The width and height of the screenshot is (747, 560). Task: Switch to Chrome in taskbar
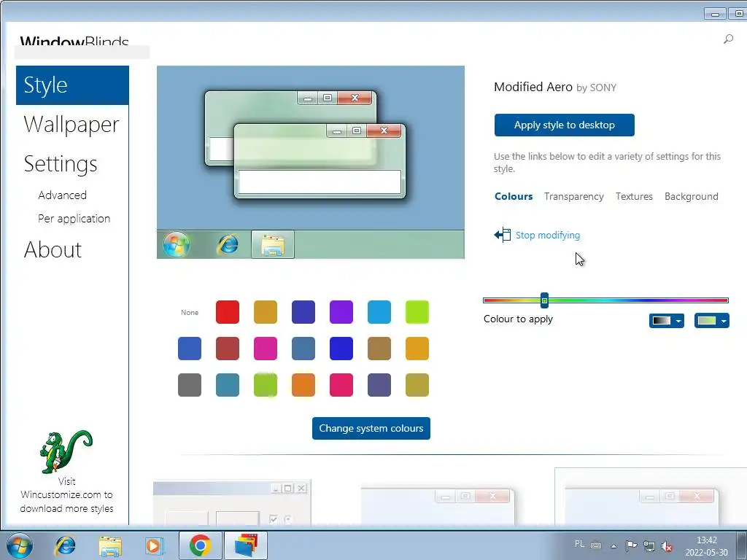pos(200,545)
